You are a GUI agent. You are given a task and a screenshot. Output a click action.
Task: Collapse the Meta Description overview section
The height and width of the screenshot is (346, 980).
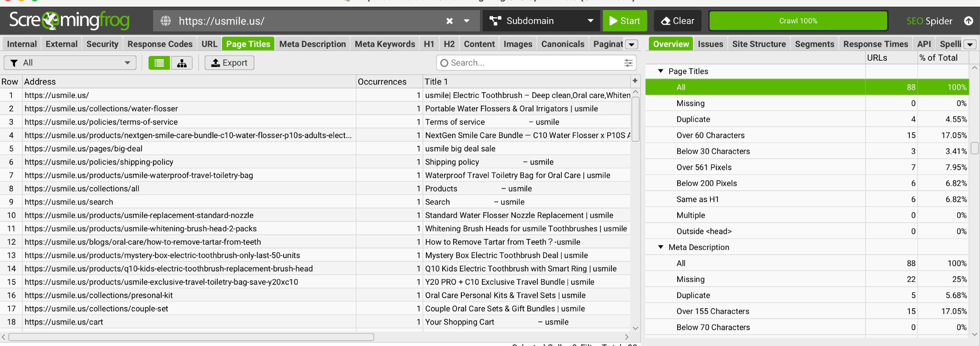pyautogui.click(x=661, y=247)
